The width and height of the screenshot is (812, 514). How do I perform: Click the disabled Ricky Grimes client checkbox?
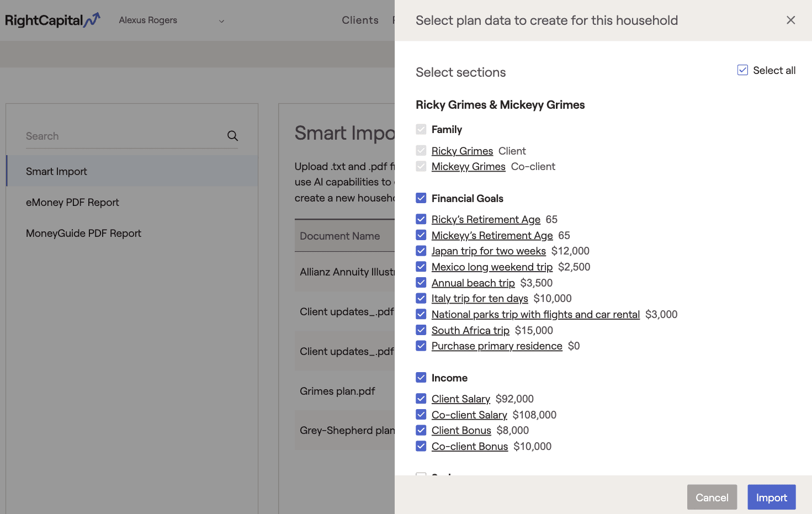point(421,150)
